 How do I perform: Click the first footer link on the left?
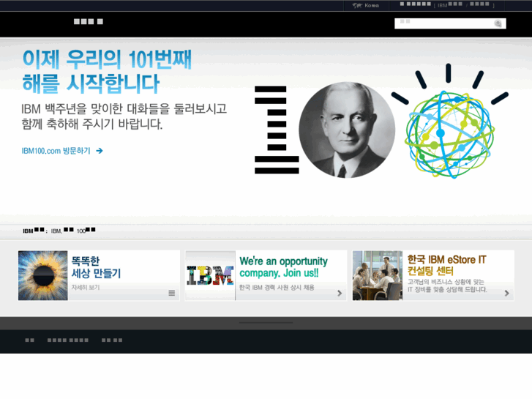[x=29, y=340]
